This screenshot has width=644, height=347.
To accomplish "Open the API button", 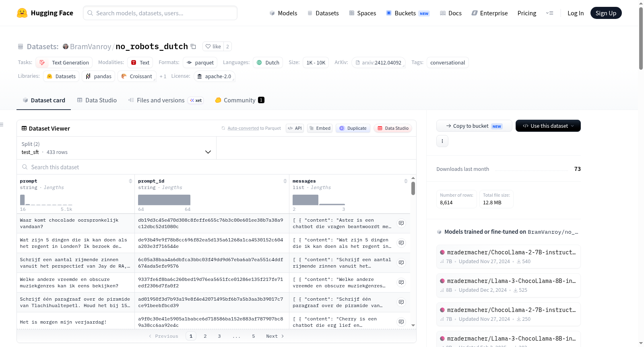I will (x=295, y=128).
